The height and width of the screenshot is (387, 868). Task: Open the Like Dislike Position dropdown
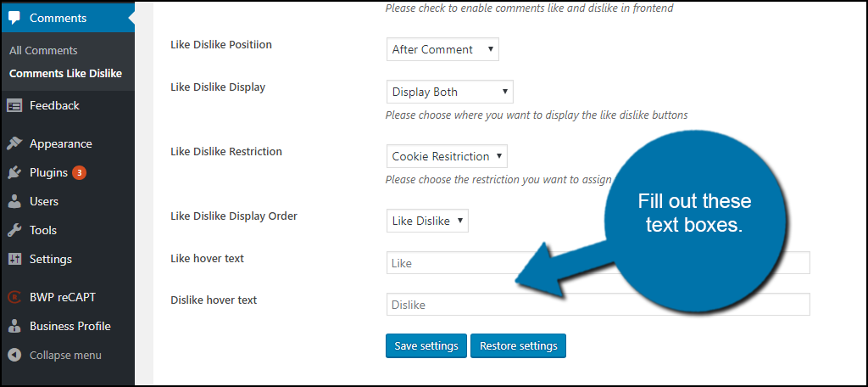442,49
